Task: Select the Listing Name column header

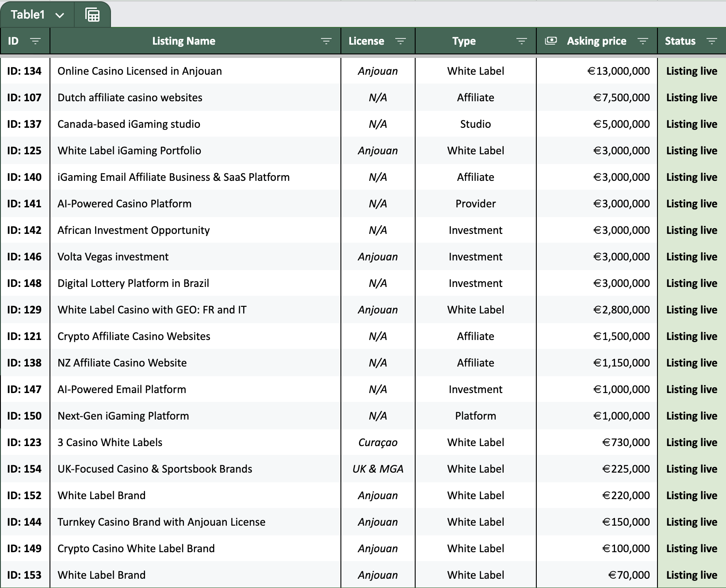Action: 183,41
